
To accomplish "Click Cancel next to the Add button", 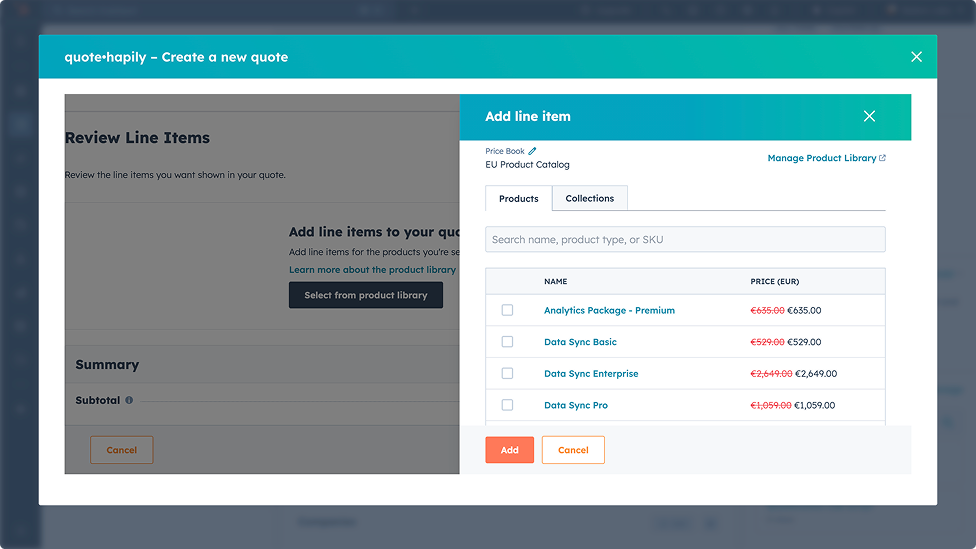I will click(573, 450).
